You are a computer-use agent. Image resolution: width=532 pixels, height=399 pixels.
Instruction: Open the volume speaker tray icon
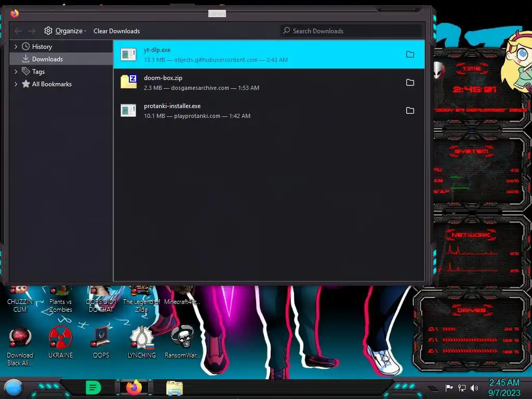474,388
